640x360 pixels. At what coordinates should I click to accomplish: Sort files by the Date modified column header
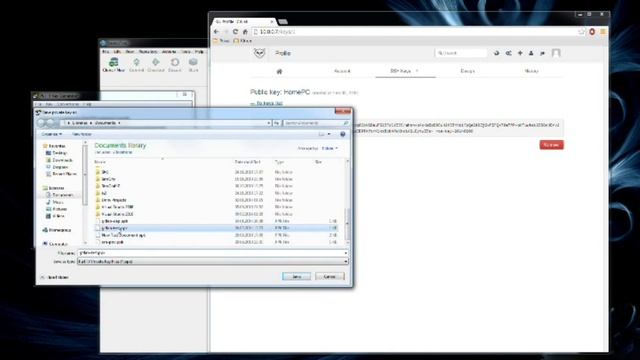248,162
